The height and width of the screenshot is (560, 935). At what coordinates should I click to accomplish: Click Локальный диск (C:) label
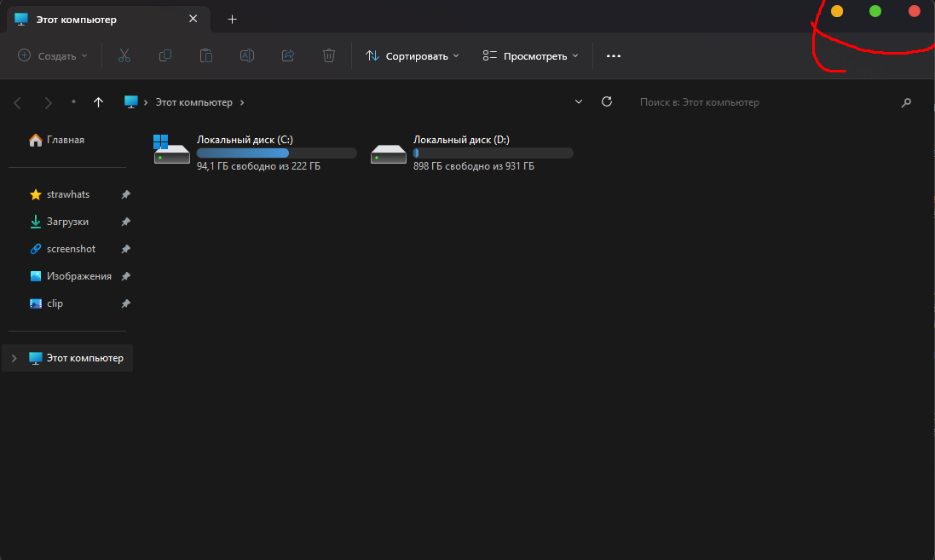[245, 140]
